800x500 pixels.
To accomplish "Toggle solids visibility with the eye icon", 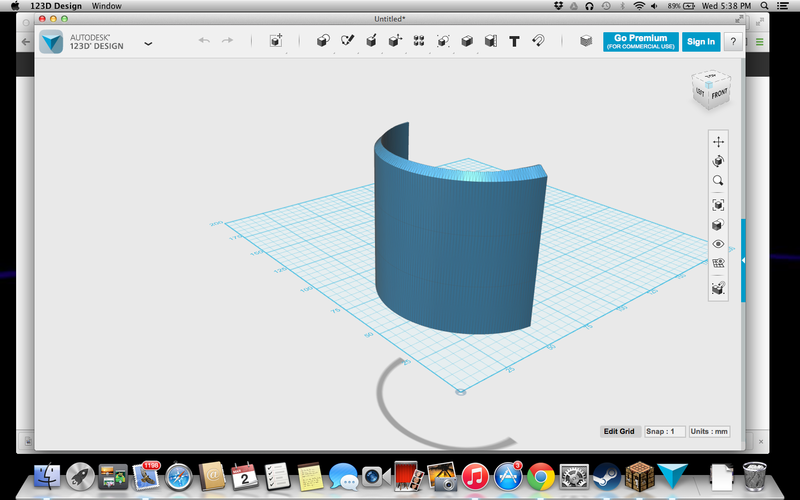I will click(x=718, y=244).
